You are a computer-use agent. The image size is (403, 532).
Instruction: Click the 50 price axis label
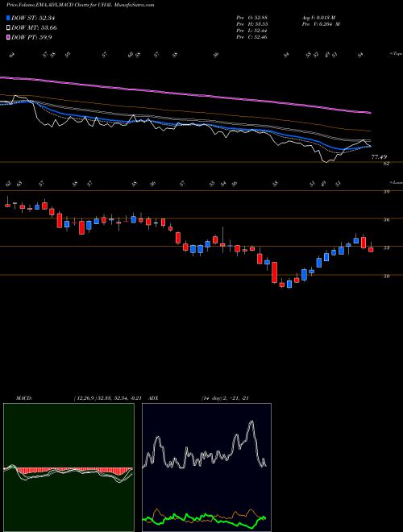[386, 276]
